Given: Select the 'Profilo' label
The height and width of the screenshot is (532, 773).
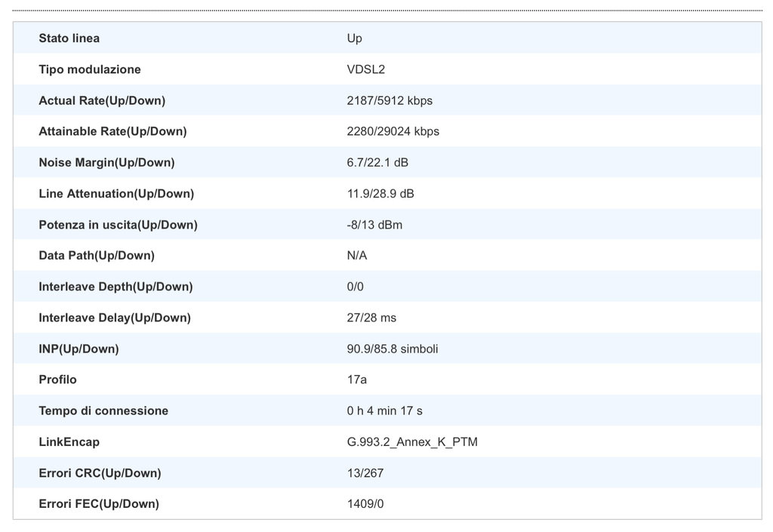Looking at the screenshot, I should pyautogui.click(x=57, y=380).
